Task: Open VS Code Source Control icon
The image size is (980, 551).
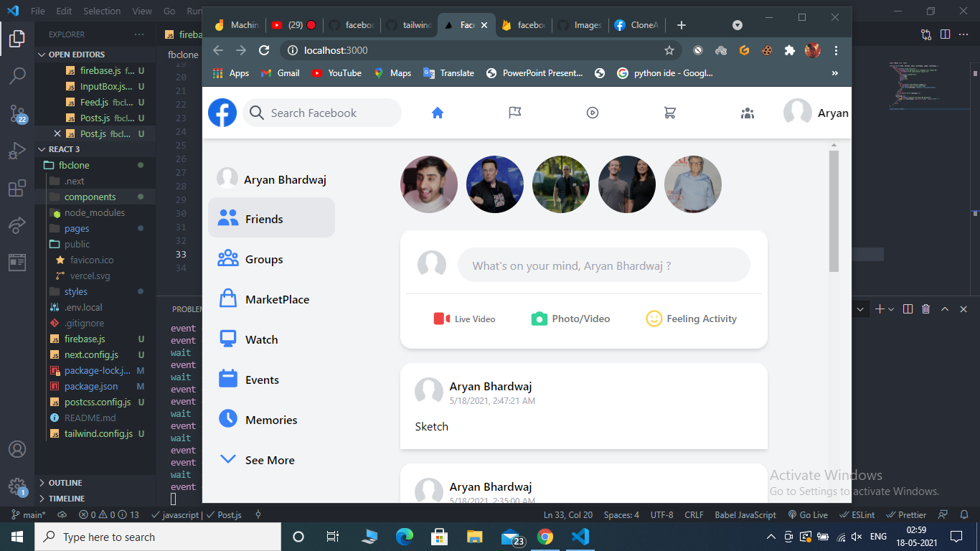Action: [17, 113]
